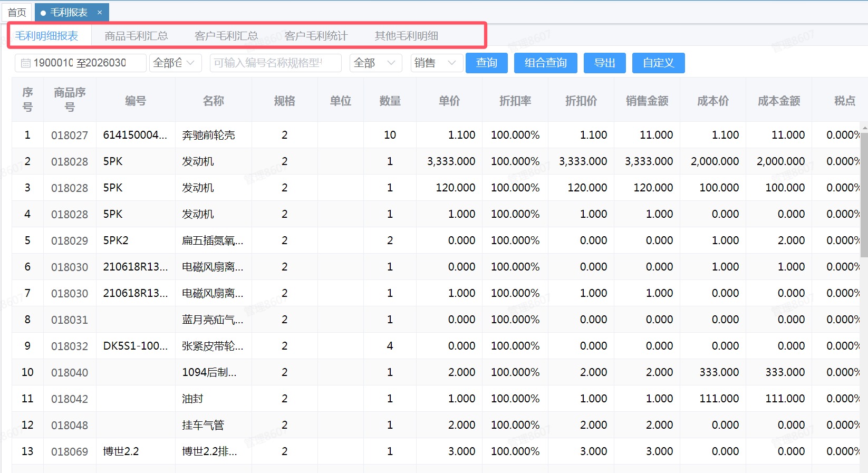Open the 自定义 customize button

(658, 63)
